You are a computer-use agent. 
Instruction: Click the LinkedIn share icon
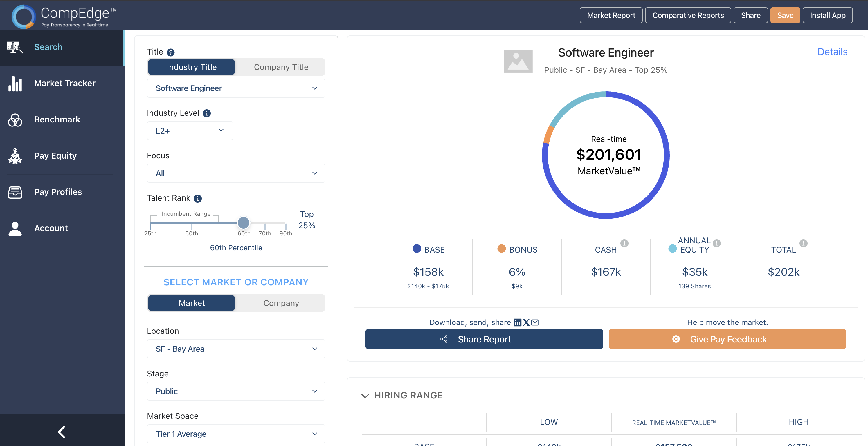[x=517, y=322]
